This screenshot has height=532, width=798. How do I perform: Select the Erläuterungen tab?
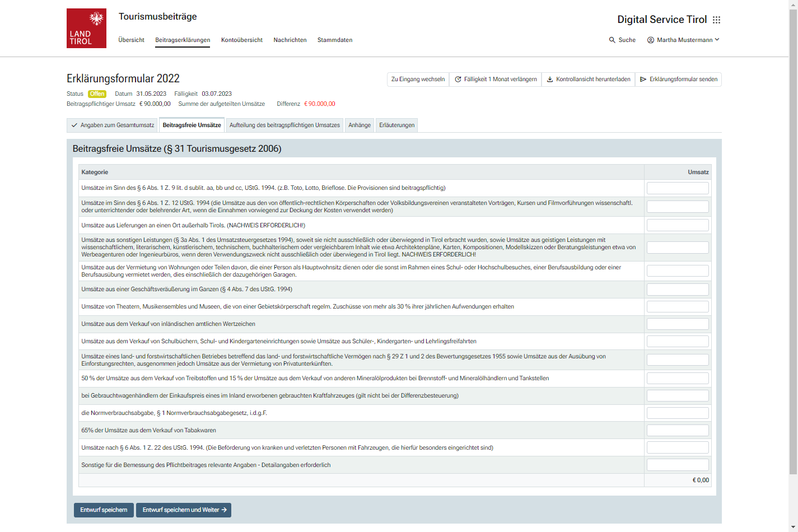pos(396,125)
